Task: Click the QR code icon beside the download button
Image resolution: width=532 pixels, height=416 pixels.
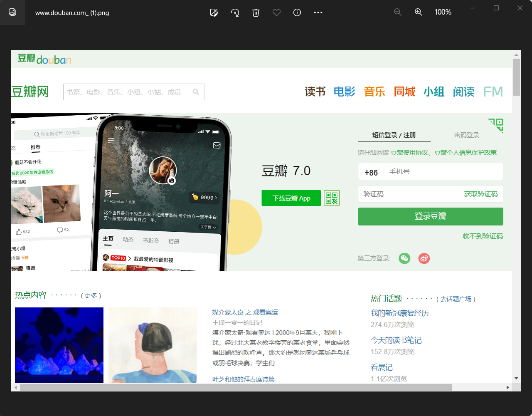Action: click(332, 198)
